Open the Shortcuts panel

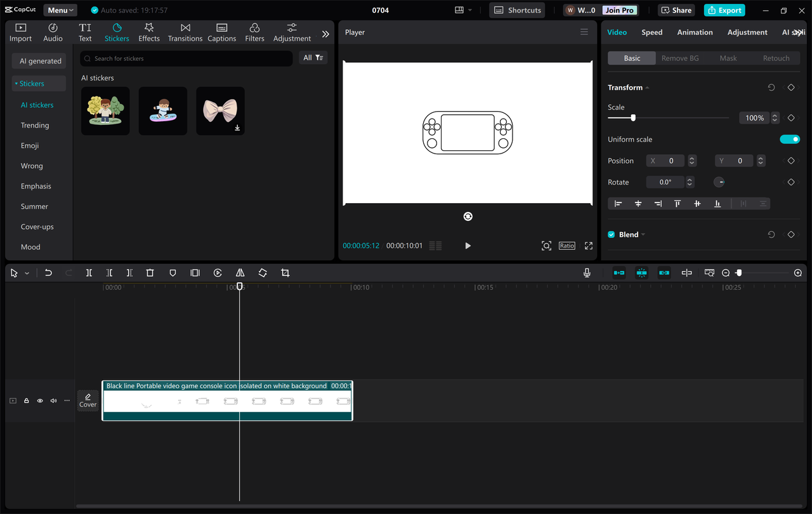pyautogui.click(x=517, y=10)
